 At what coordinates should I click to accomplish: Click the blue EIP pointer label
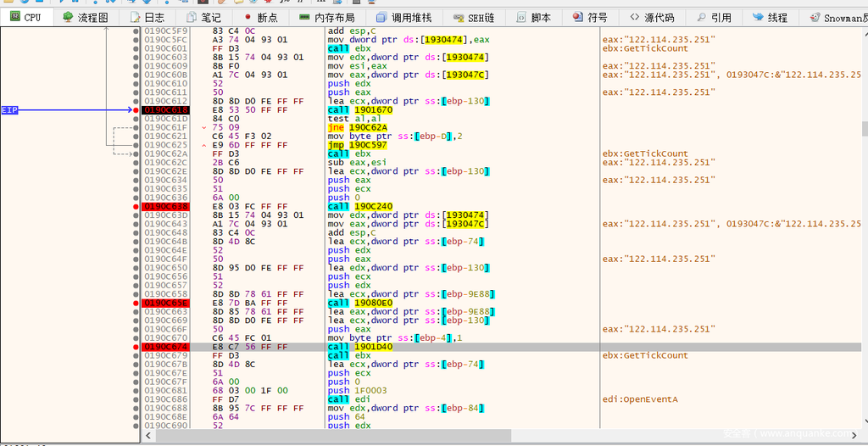(10, 110)
